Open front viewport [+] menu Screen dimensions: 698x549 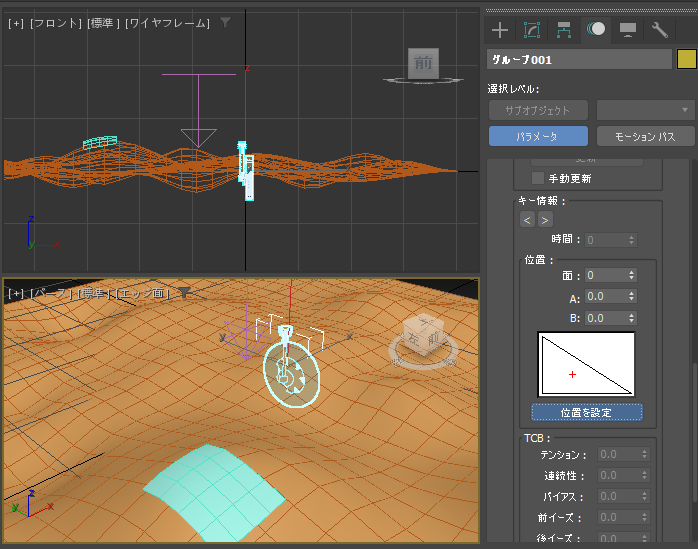(x=16, y=23)
